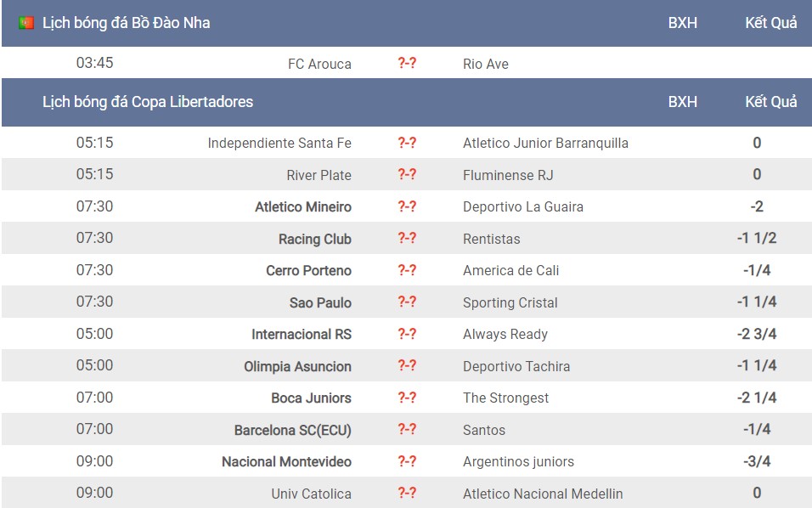Image resolution: width=812 pixels, height=508 pixels.
Task: Open BXH for Copa Libertadores
Action: pos(682,101)
